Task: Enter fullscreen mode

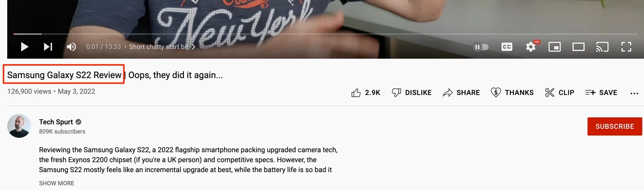Action: pyautogui.click(x=626, y=47)
